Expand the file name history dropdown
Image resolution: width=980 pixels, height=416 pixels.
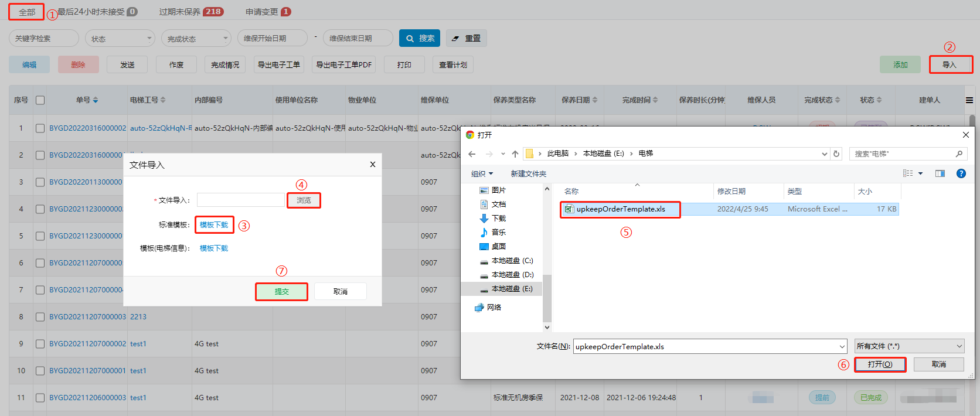click(x=842, y=347)
